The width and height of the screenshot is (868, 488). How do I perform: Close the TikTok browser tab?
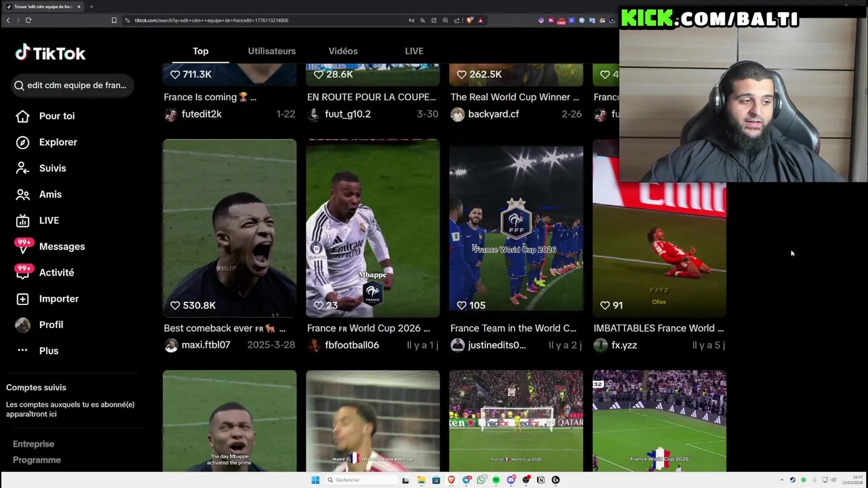coord(79,7)
